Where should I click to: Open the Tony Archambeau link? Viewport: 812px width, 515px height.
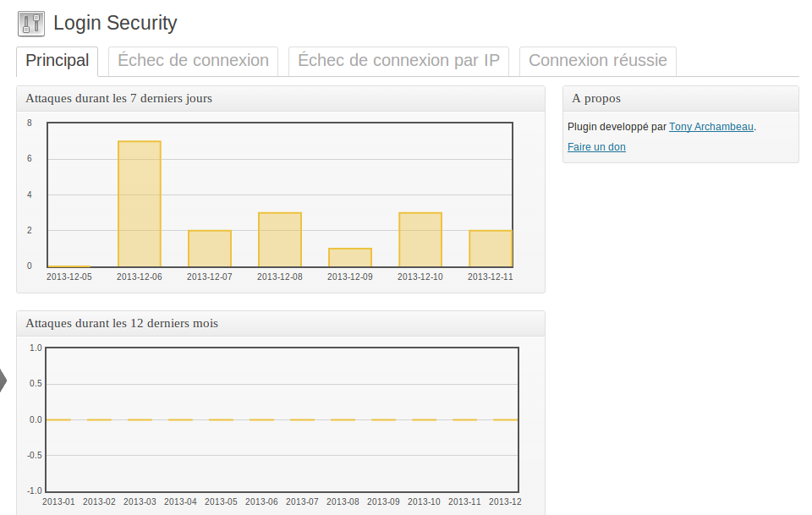click(711, 127)
